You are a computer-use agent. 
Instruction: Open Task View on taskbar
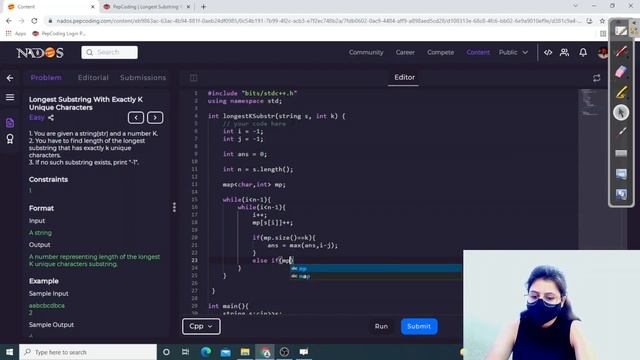tap(185, 352)
